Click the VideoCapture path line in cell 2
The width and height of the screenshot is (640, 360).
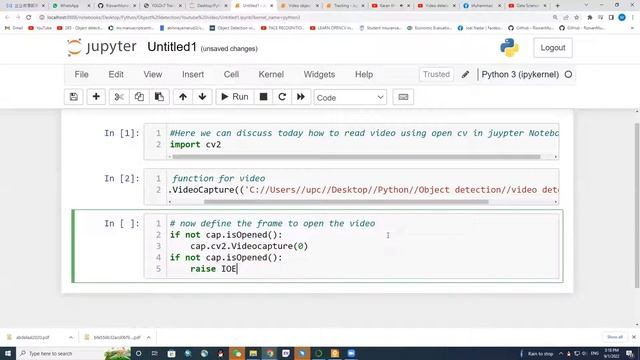point(363,190)
